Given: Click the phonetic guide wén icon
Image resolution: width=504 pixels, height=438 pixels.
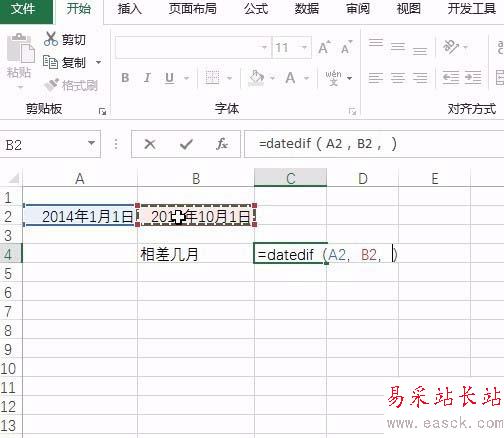Looking at the screenshot, I should coord(333,78).
